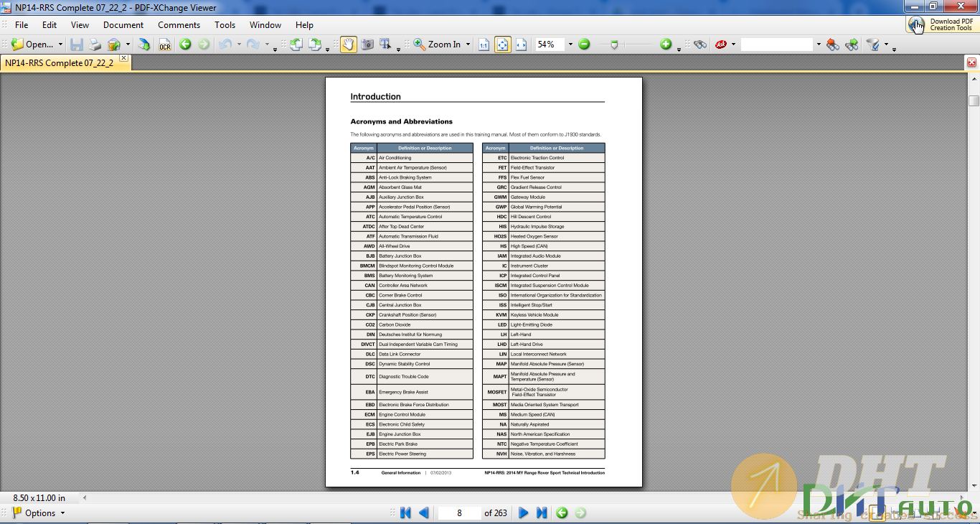Expand the Open recent files dropdown arrow
Viewport: 980px width, 524px height.
coord(60,45)
